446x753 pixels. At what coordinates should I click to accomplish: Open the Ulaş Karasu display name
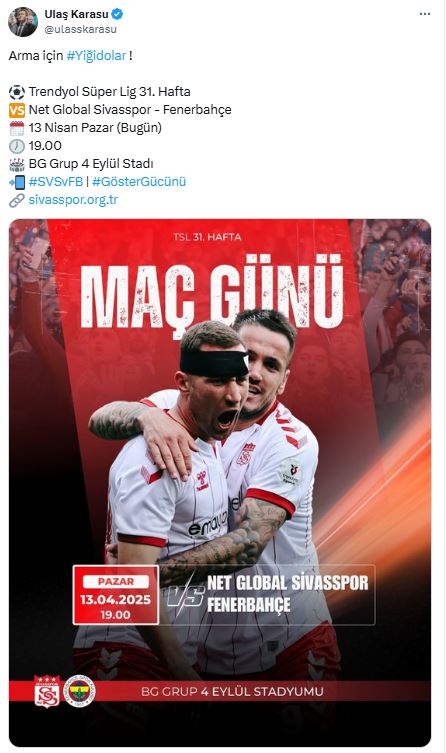[x=76, y=14]
